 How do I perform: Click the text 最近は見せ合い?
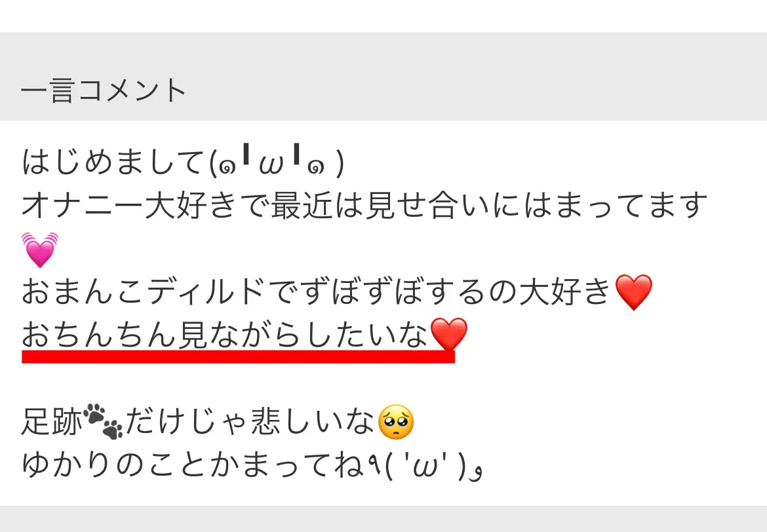pyautogui.click(x=380, y=205)
